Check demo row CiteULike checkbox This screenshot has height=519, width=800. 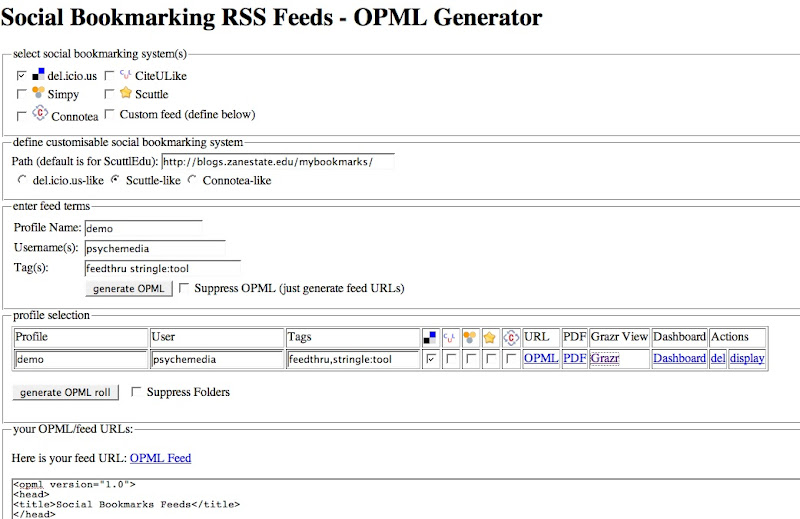pos(451,359)
